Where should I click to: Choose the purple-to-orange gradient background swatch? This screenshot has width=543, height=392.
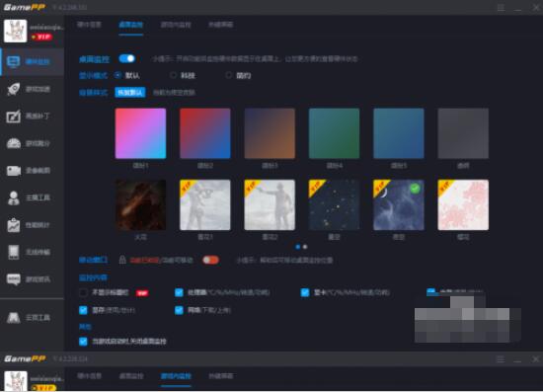(x=270, y=133)
